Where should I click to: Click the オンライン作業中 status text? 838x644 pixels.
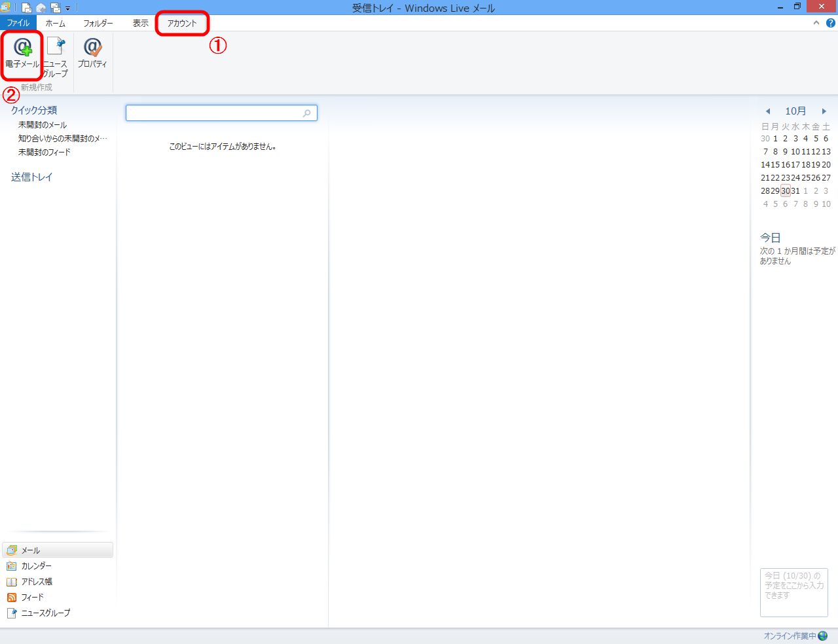click(x=790, y=635)
